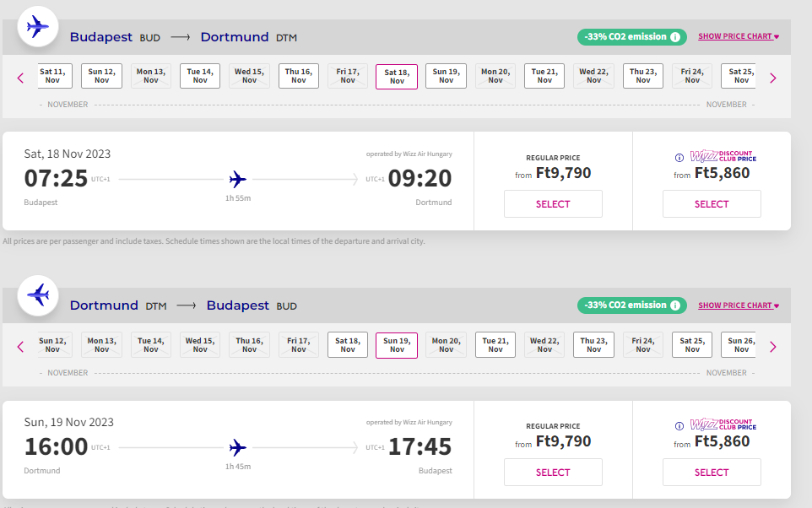Show previous return dates arrow
This screenshot has height=508, width=812.
click(x=21, y=347)
